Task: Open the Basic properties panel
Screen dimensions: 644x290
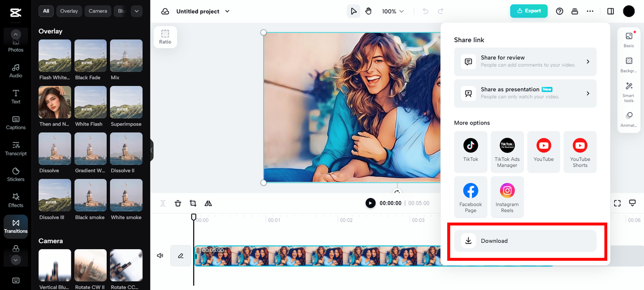Action: pos(629,40)
